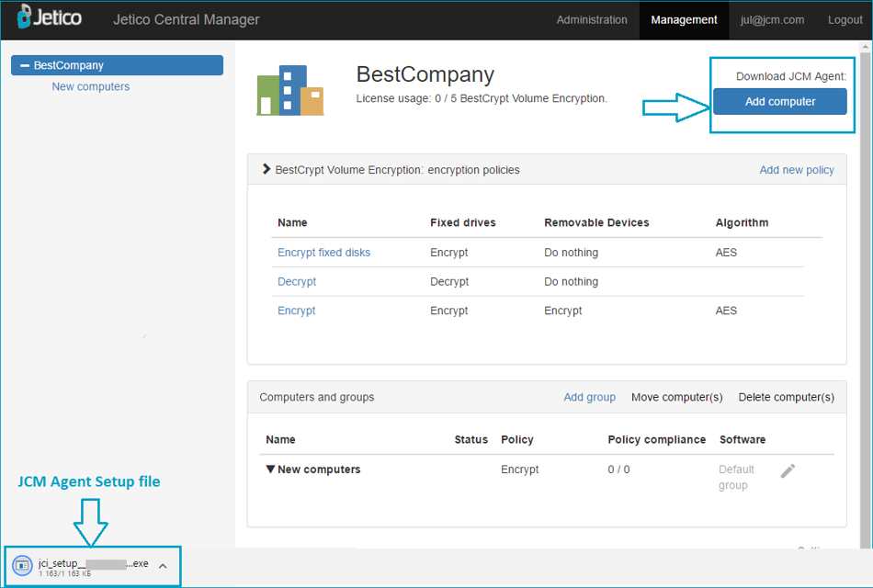
Task: Click 0 / 0 compliance value
Action: [618, 469]
